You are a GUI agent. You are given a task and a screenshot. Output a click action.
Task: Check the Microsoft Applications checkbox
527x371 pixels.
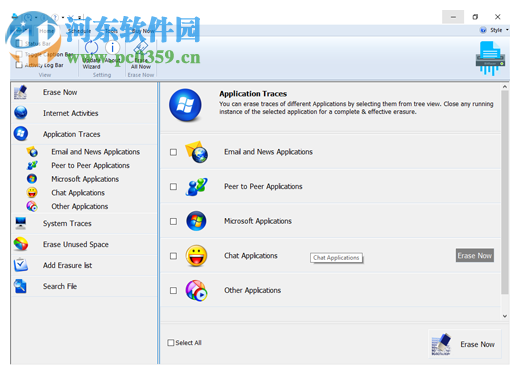point(173,221)
